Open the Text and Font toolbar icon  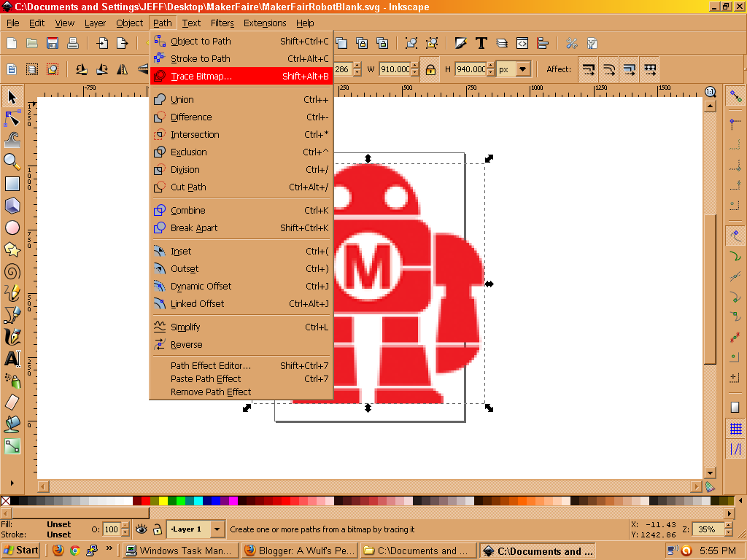[481, 43]
